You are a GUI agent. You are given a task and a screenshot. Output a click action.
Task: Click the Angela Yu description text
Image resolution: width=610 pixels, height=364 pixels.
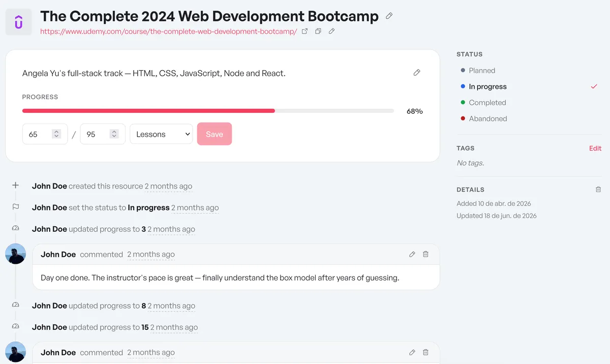click(154, 73)
